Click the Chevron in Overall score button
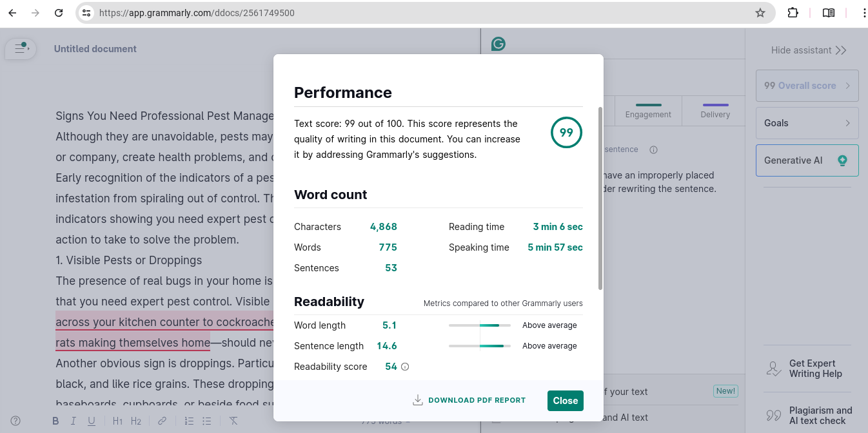This screenshot has height=433, width=868. pyautogui.click(x=847, y=86)
